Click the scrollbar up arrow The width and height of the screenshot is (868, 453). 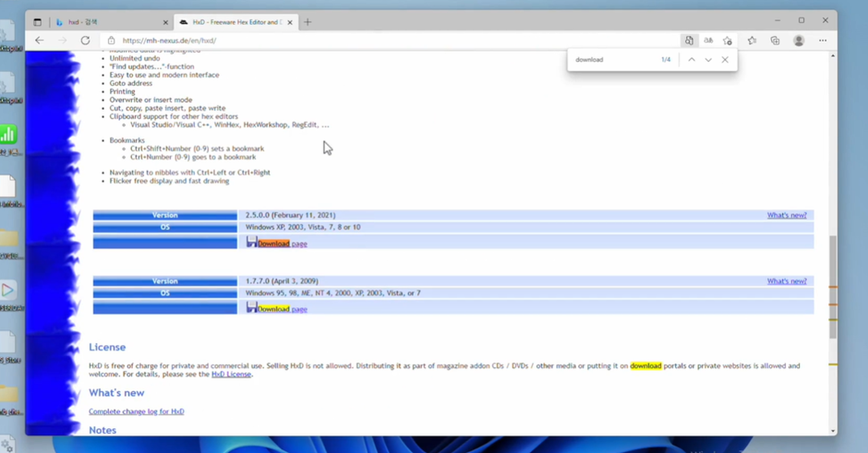[833, 56]
